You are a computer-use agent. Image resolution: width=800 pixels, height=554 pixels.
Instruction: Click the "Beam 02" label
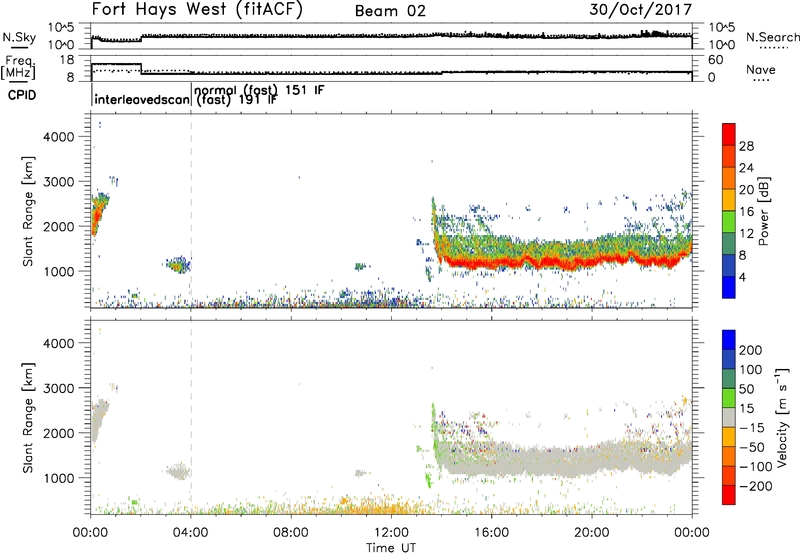(x=390, y=11)
